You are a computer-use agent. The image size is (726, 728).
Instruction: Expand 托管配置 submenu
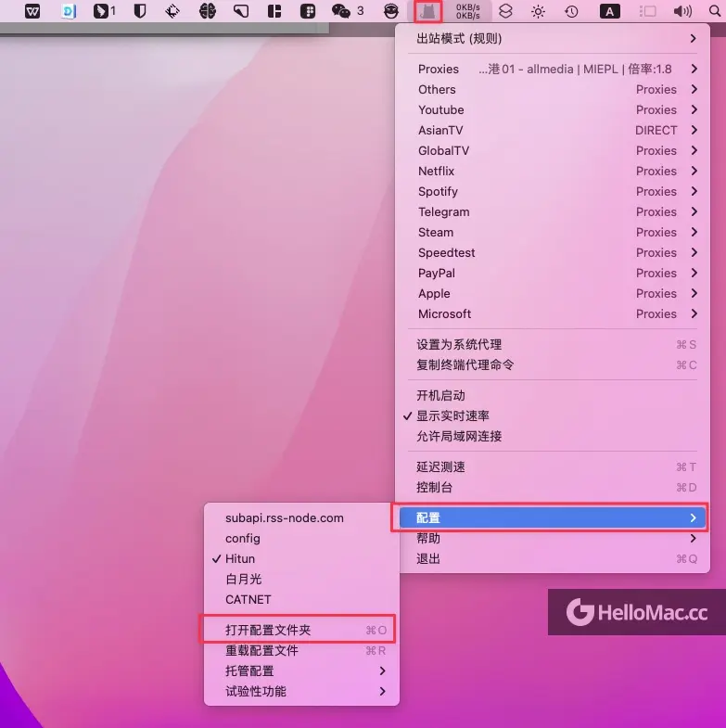301,671
